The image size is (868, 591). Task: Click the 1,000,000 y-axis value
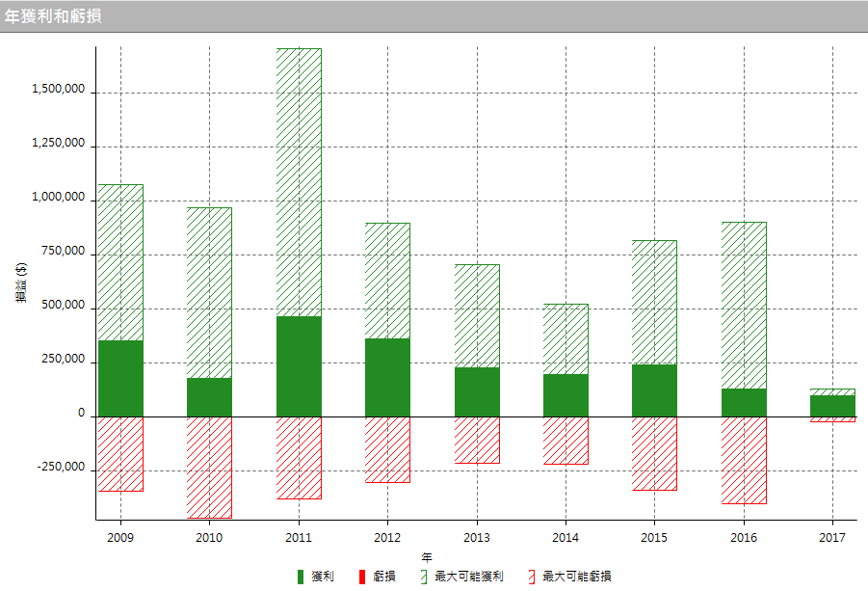coord(58,198)
